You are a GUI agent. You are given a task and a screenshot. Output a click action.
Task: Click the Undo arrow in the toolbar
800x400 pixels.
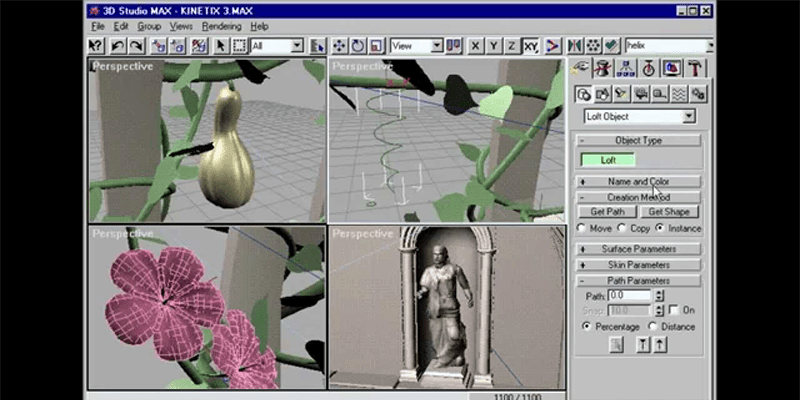(x=118, y=46)
